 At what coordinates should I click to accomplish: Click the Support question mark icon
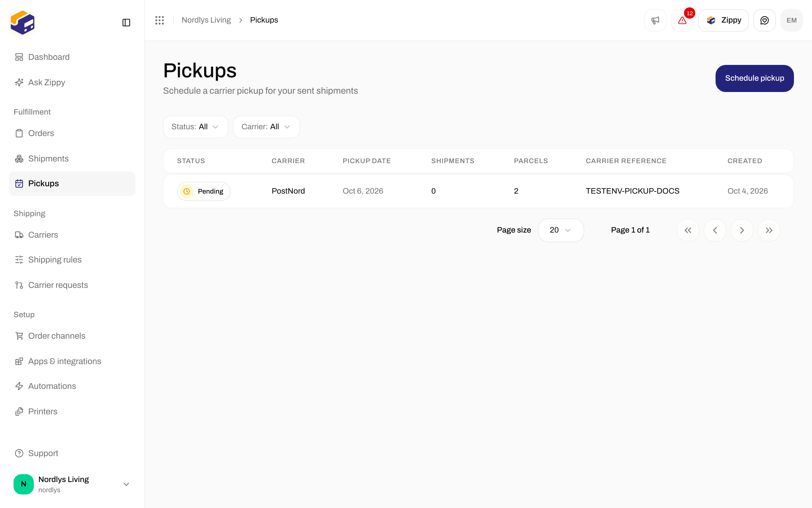click(x=19, y=453)
